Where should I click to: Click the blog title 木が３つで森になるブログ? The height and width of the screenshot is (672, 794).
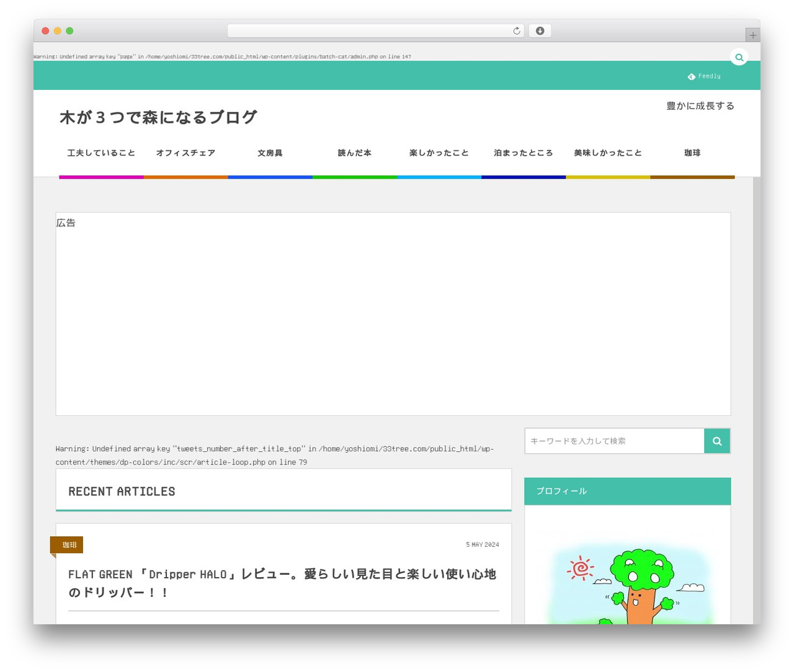point(158,117)
